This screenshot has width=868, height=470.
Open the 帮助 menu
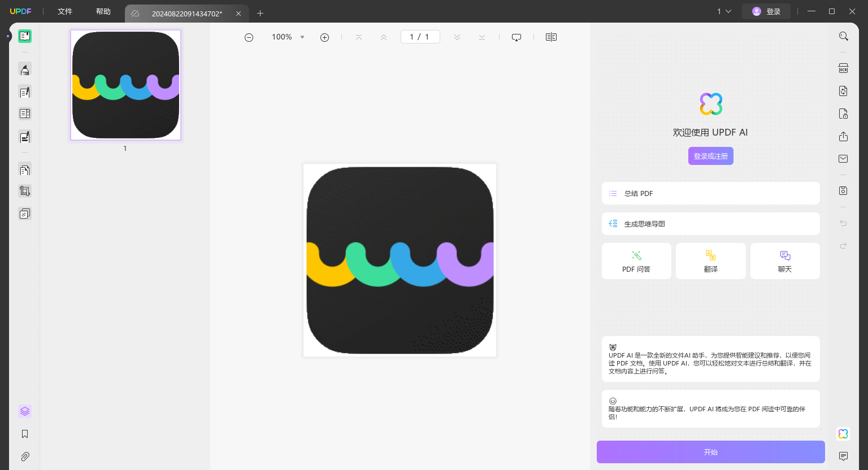pos(103,11)
